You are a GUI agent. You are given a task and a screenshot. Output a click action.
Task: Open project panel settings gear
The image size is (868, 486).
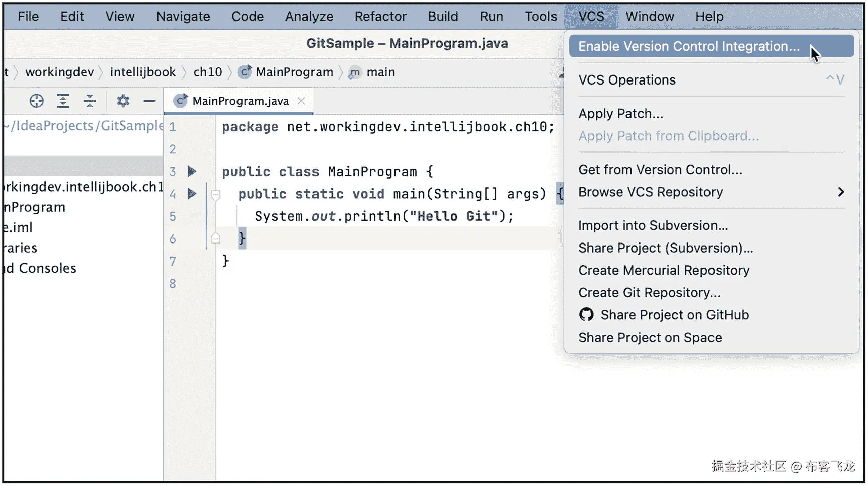[123, 101]
